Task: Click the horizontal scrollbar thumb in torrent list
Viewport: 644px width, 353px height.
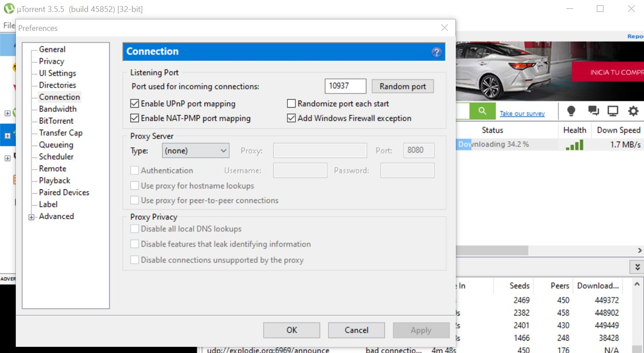Action: [x=492, y=250]
